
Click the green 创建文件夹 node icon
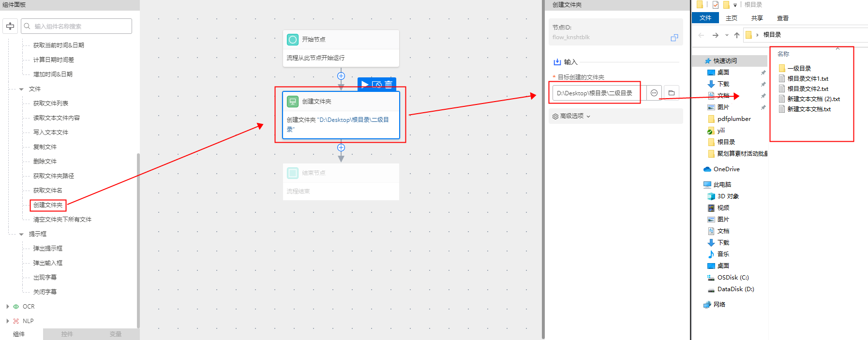tap(293, 101)
